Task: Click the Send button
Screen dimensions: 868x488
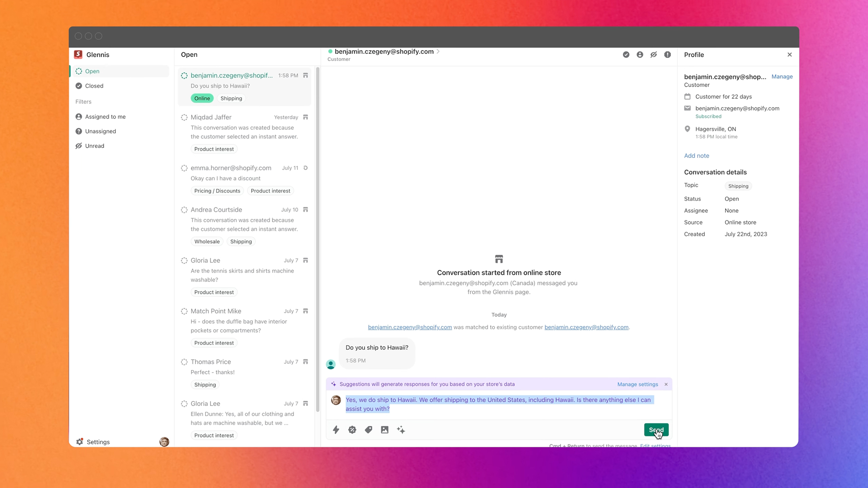Action: 656,430
